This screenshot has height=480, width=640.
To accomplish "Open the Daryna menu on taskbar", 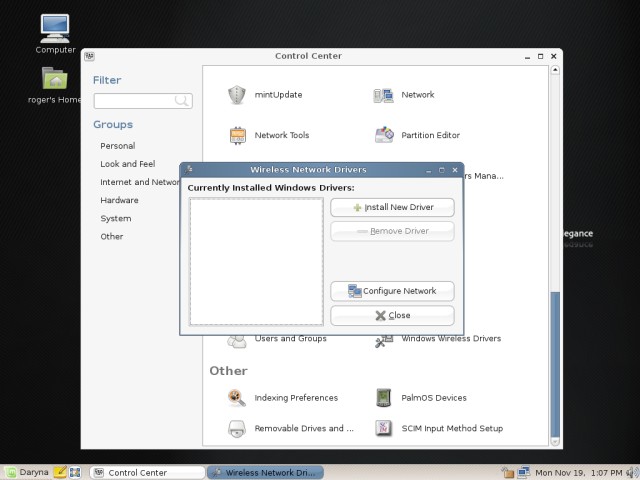I will point(27,472).
